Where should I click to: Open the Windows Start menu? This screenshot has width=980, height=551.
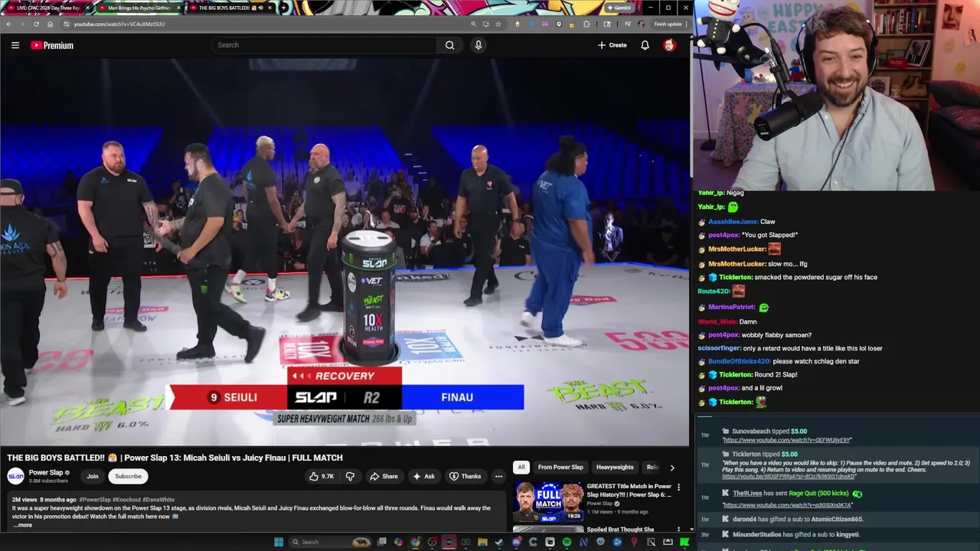point(279,542)
